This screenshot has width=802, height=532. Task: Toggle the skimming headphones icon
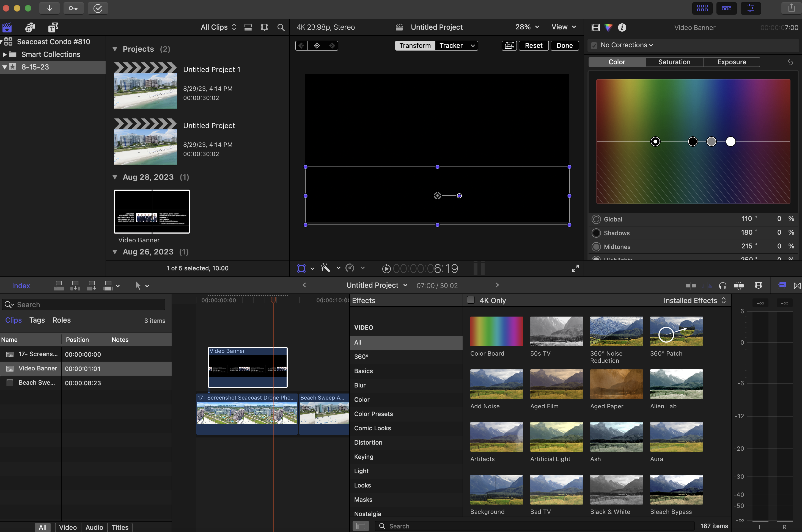point(723,286)
